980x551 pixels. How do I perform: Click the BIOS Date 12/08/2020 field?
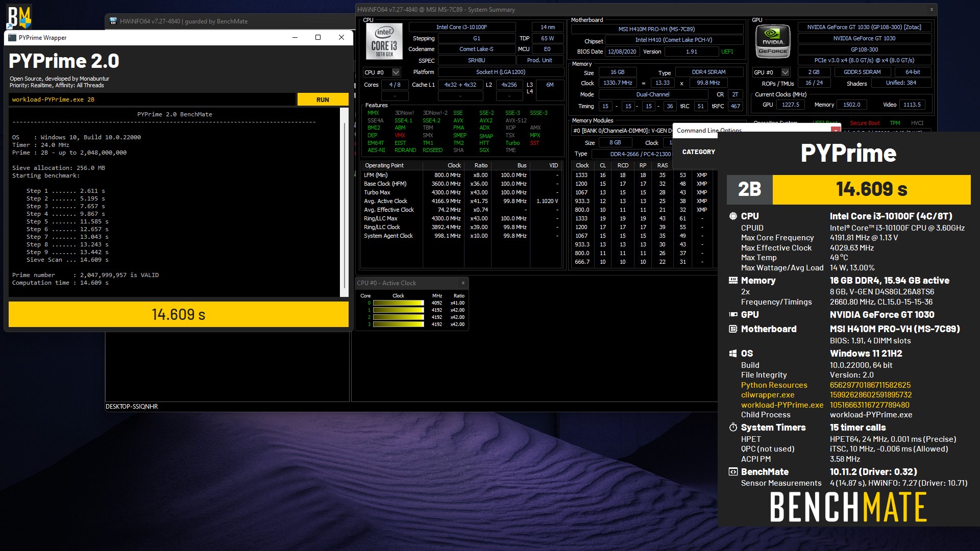tap(622, 52)
